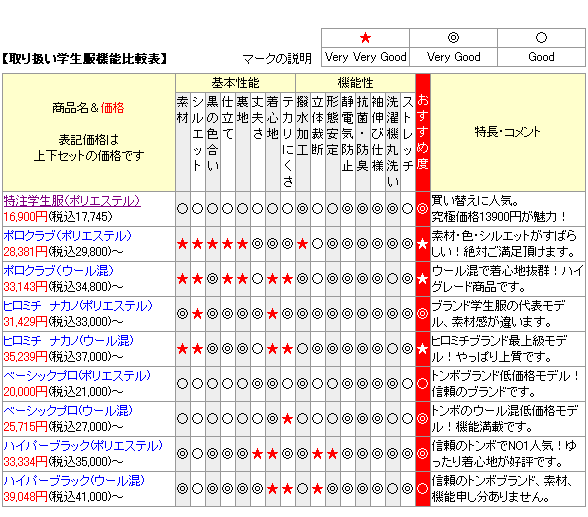
Task: Click the 39,048円 price text
Action: coord(26,497)
